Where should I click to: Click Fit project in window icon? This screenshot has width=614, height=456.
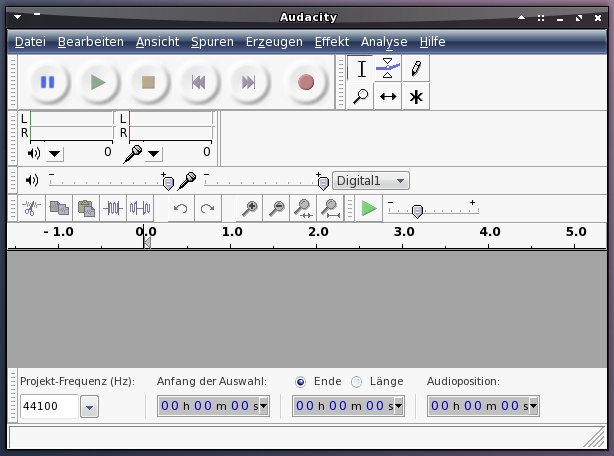pos(330,208)
